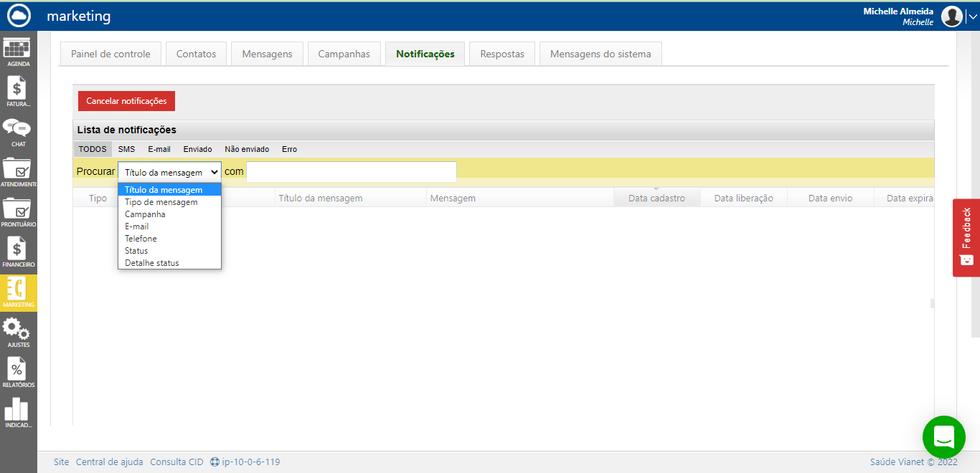Image resolution: width=980 pixels, height=473 pixels.
Task: Switch to Mensagens tab
Action: pyautogui.click(x=267, y=54)
